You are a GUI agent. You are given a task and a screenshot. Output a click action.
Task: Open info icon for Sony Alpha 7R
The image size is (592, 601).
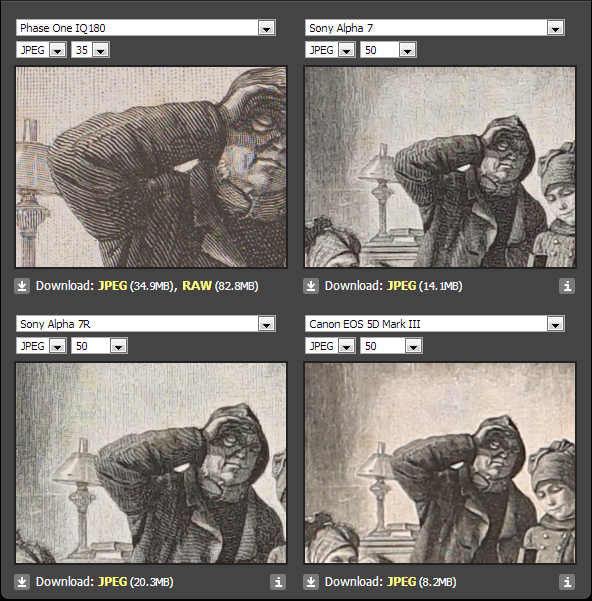278,582
